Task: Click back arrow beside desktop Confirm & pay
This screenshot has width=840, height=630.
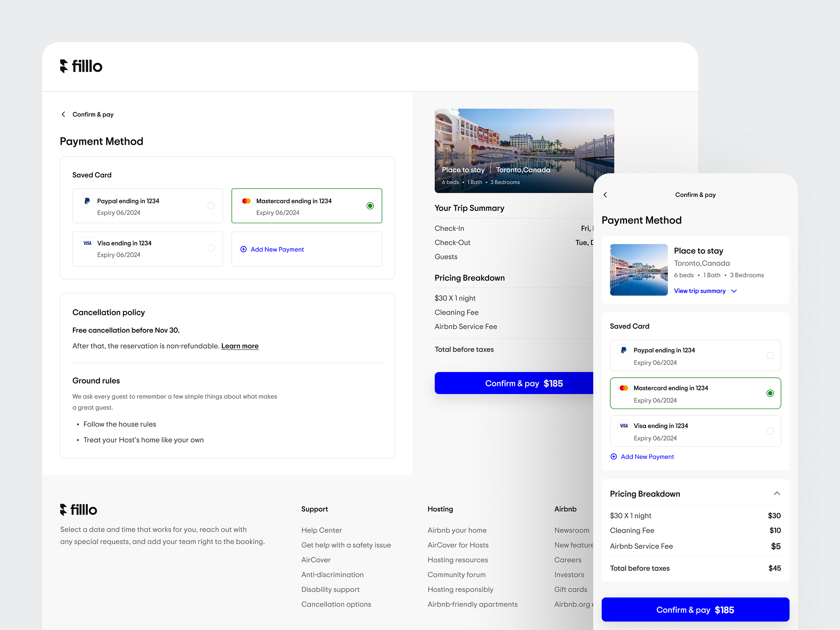Action: tap(63, 114)
